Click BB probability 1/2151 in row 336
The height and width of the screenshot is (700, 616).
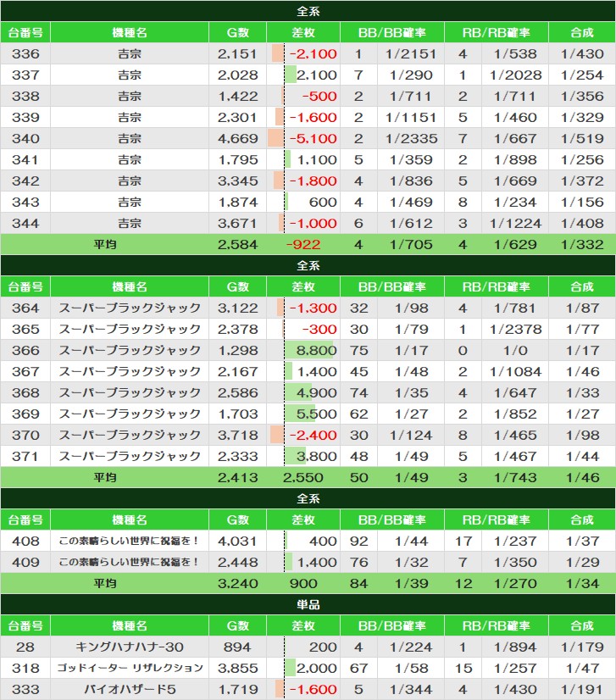[x=411, y=53]
